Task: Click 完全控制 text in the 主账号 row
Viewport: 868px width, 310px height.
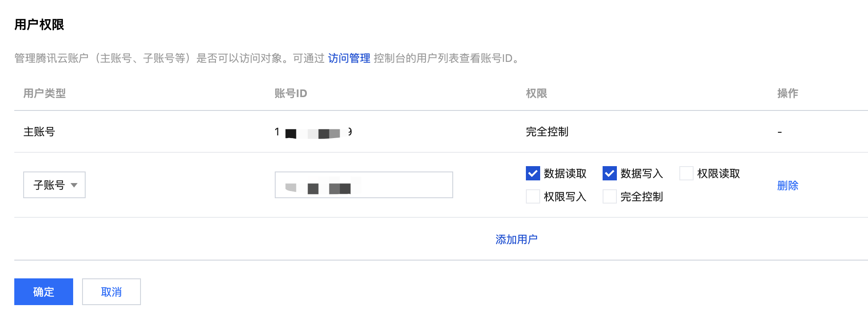Action: click(x=547, y=132)
